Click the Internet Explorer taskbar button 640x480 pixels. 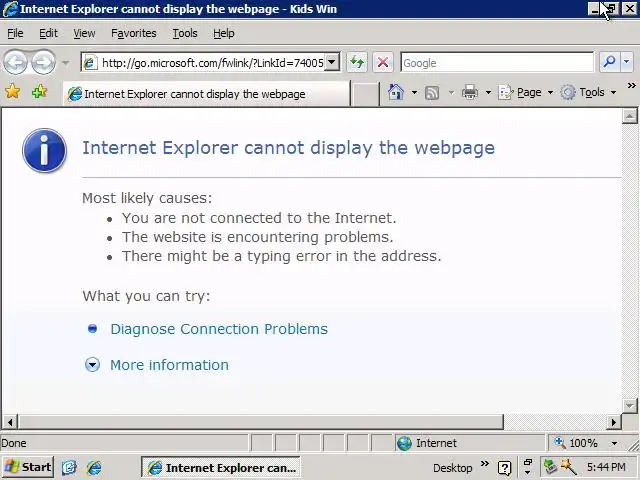(x=221, y=468)
